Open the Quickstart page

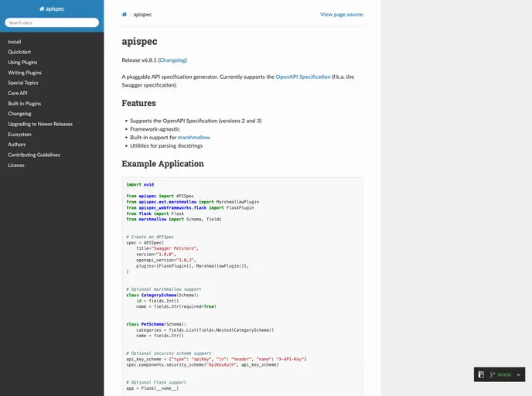point(19,52)
